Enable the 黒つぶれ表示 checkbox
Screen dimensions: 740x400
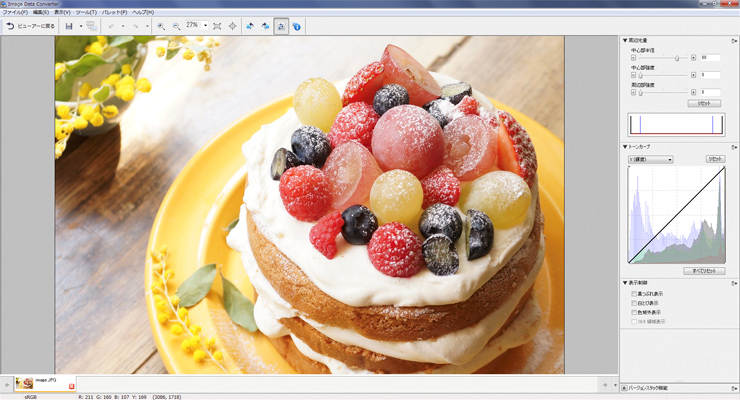tap(633, 292)
